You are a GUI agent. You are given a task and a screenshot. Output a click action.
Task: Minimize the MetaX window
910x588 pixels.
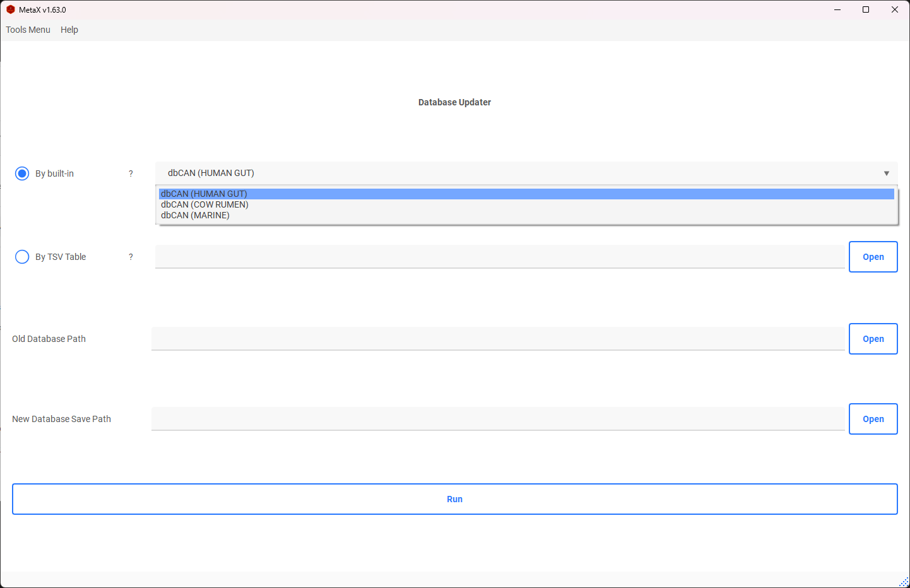[837, 9]
